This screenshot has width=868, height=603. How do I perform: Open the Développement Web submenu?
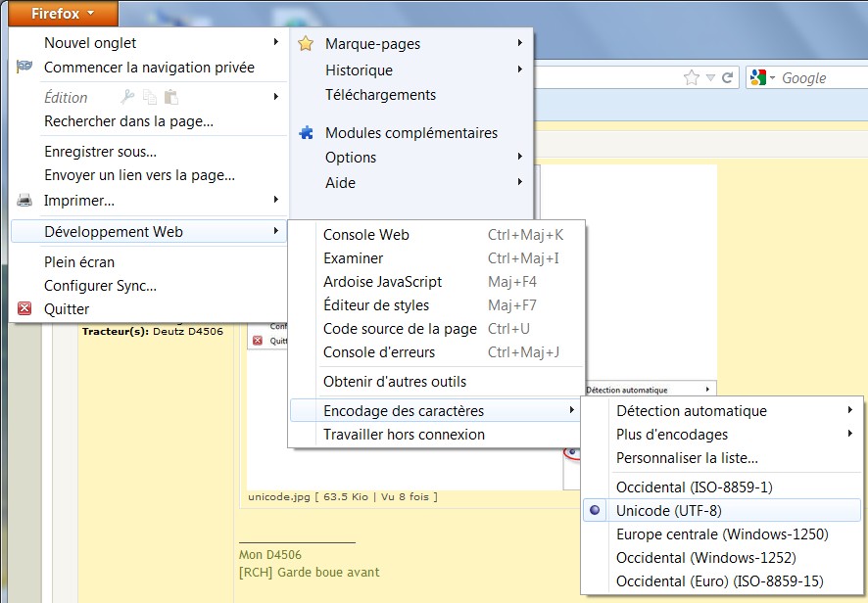pyautogui.click(x=148, y=231)
